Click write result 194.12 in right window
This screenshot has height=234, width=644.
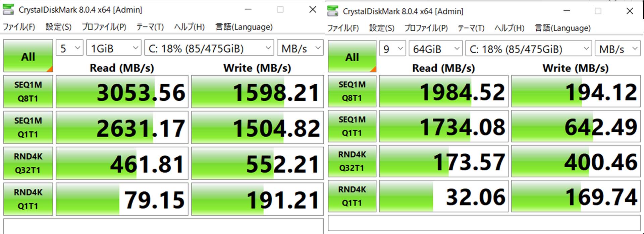[576, 91]
